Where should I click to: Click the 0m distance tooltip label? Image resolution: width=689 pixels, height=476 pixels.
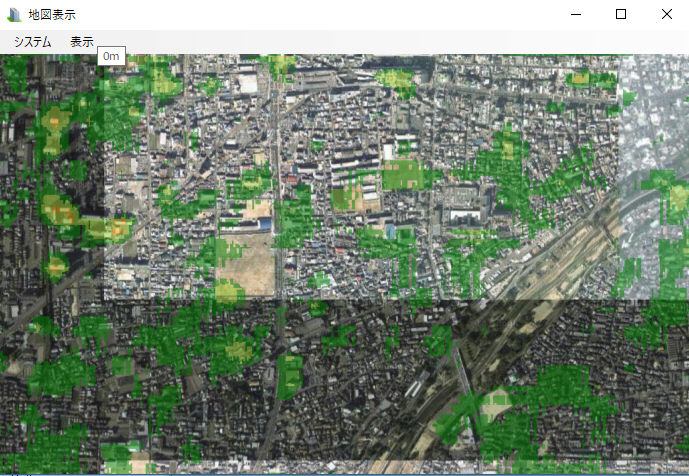111,57
